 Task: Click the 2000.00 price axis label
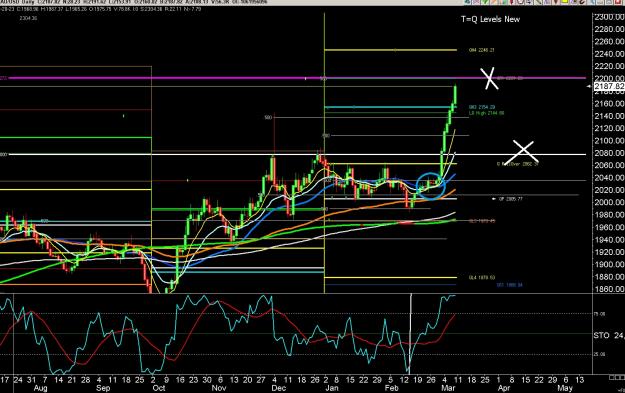click(609, 202)
